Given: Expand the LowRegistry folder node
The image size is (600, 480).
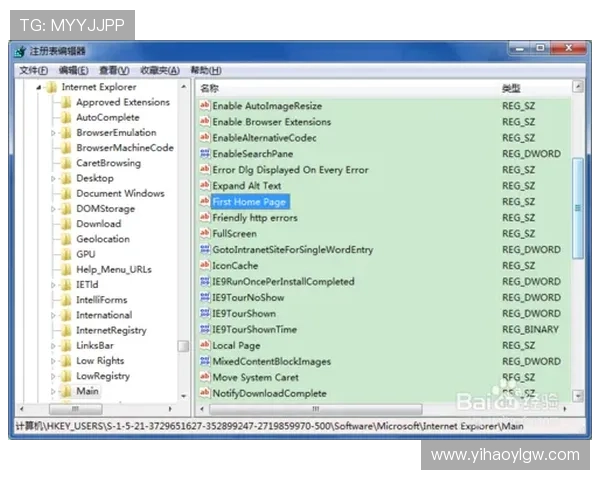Looking at the screenshot, I should 53,377.
